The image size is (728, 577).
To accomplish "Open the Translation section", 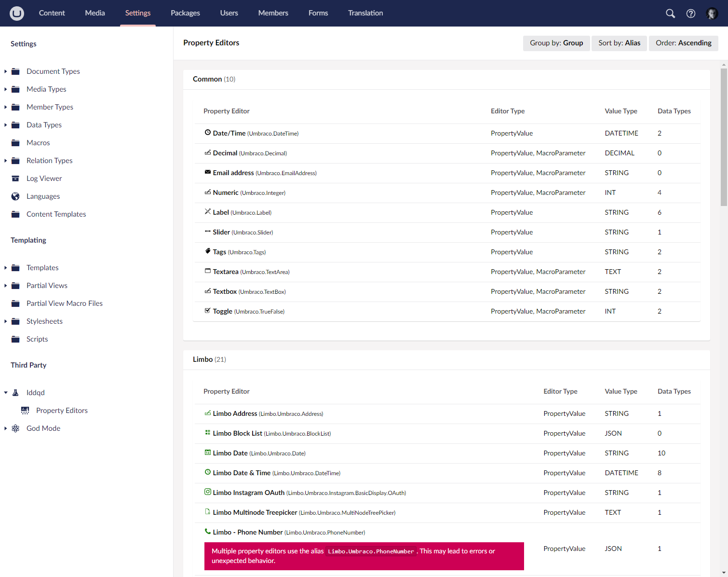I will [x=365, y=13].
